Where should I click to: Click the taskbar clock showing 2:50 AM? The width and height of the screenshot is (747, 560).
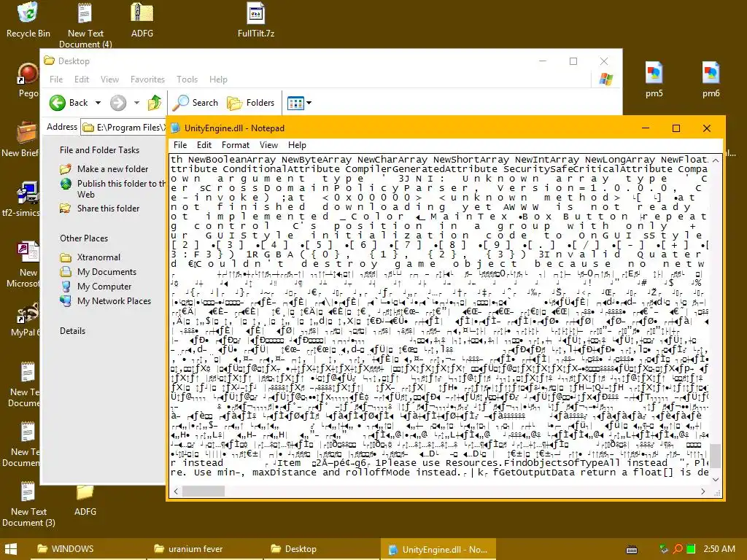[x=719, y=549]
